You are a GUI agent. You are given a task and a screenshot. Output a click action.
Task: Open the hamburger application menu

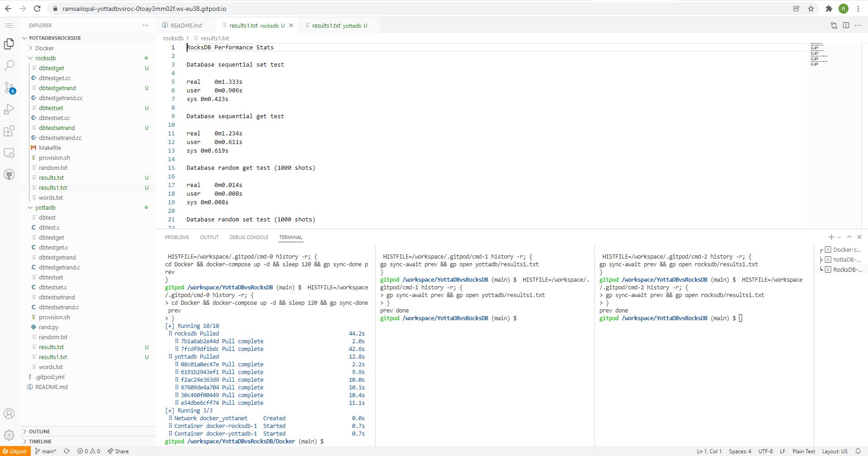pyautogui.click(x=9, y=25)
